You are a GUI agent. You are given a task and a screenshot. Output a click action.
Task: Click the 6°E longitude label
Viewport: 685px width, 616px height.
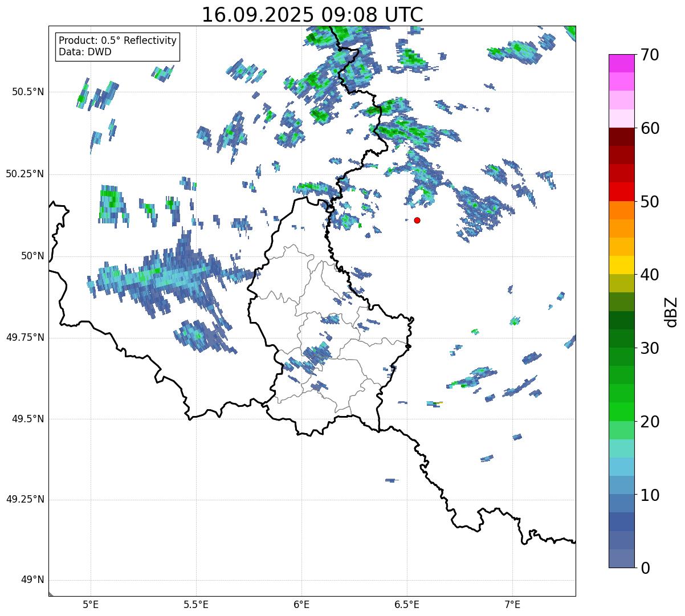[301, 605]
